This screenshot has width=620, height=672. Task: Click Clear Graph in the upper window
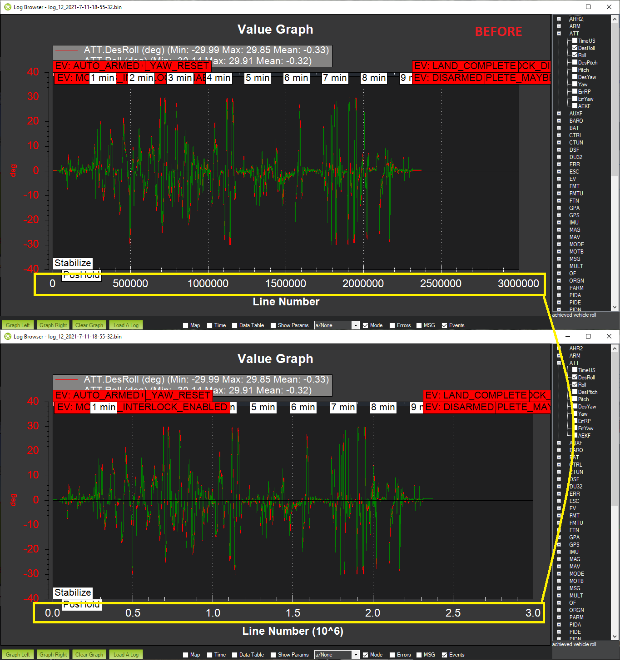(89, 325)
